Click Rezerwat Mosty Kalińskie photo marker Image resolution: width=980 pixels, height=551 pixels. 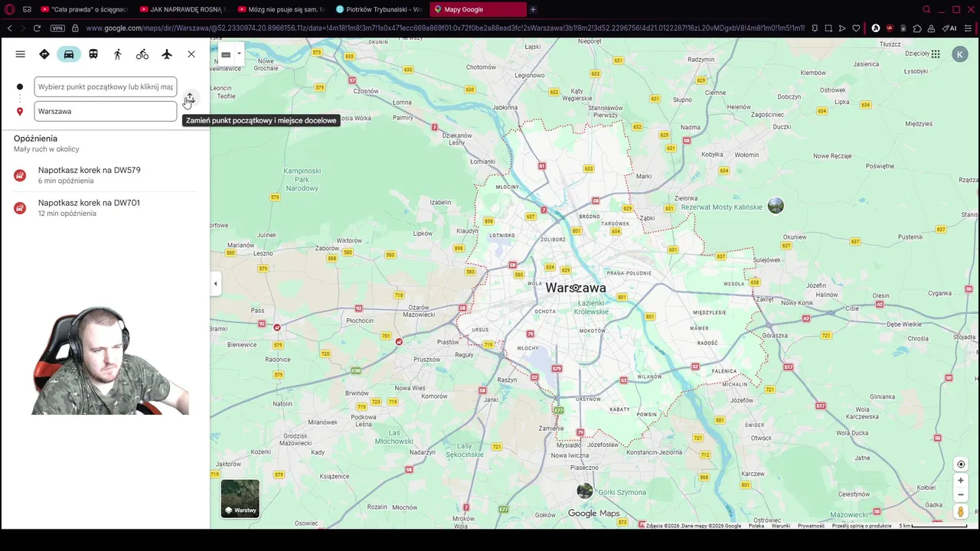tap(776, 206)
